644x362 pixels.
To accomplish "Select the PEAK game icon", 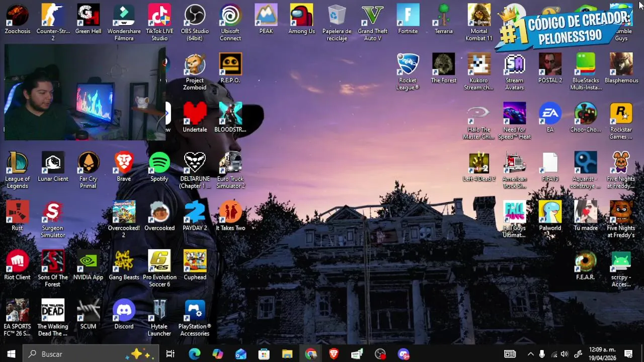I will 266,20.
